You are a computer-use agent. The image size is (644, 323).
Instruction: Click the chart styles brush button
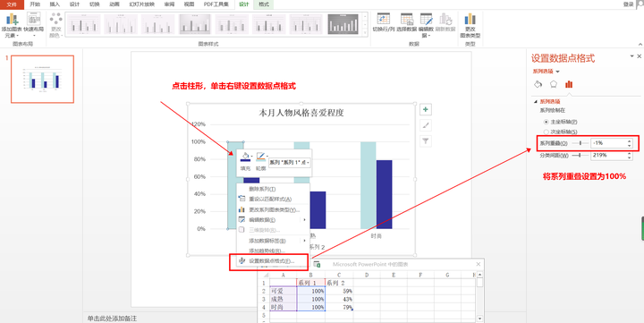426,125
